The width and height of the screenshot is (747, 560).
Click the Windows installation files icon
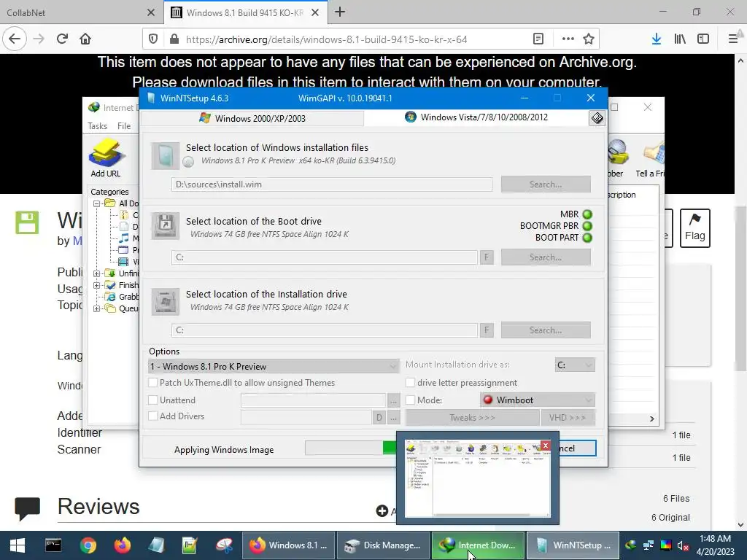(x=166, y=156)
